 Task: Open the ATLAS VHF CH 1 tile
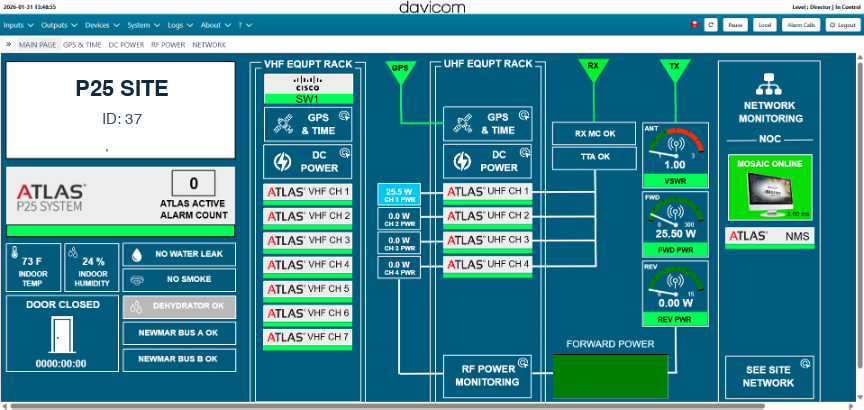[x=308, y=195]
